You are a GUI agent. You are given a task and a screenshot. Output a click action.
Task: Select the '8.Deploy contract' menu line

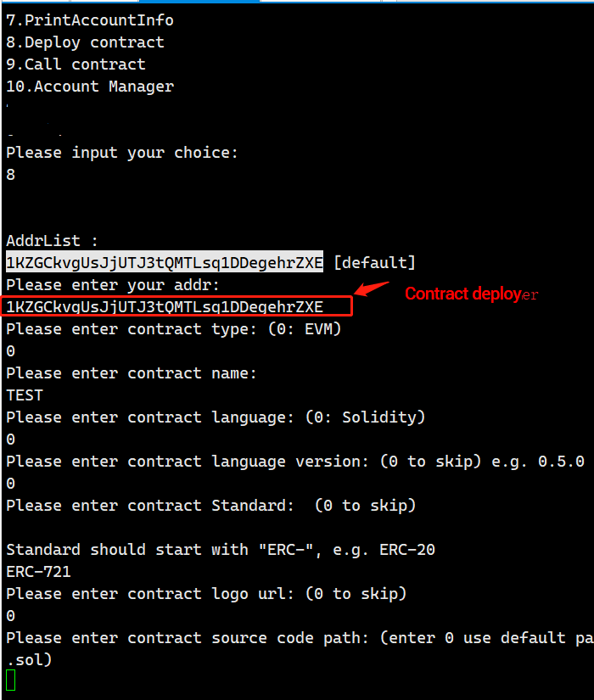click(x=86, y=42)
